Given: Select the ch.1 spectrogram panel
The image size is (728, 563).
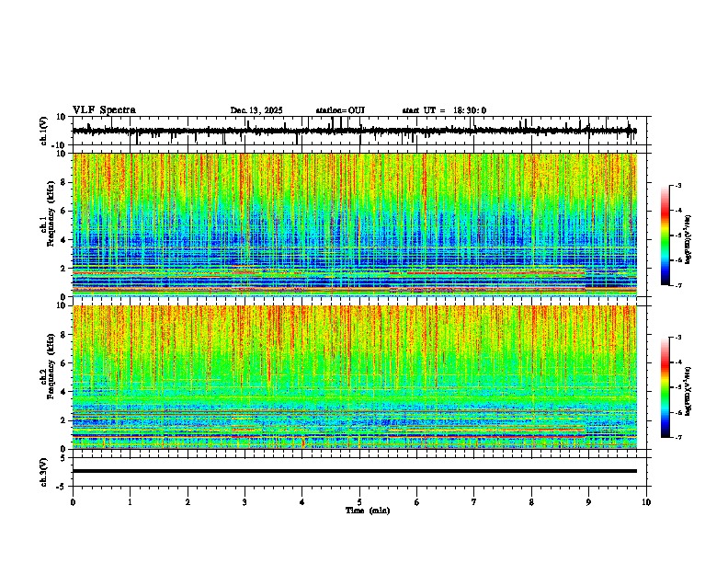Looking at the screenshot, I should point(355,224).
